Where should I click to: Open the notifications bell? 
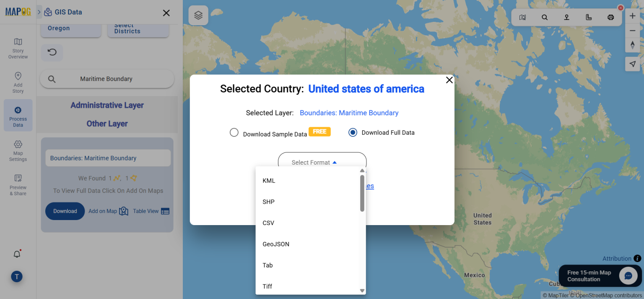click(x=17, y=254)
